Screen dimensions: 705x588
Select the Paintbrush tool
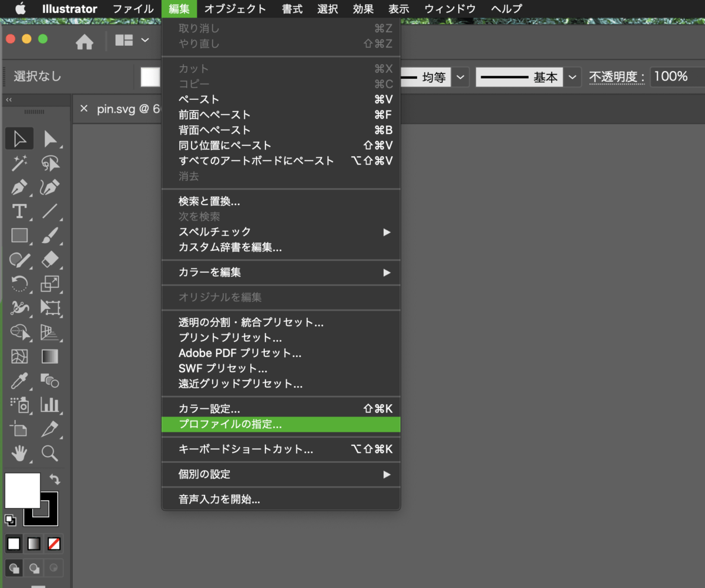pos(49,236)
